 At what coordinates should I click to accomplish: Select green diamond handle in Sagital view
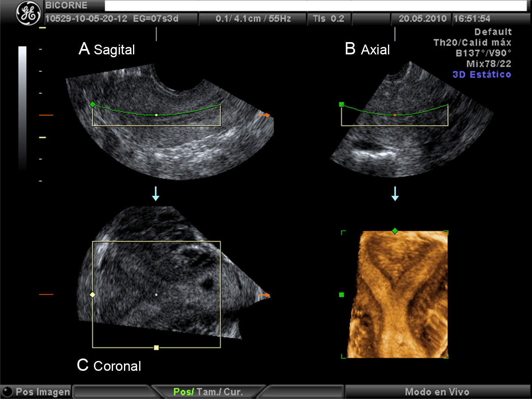point(92,105)
